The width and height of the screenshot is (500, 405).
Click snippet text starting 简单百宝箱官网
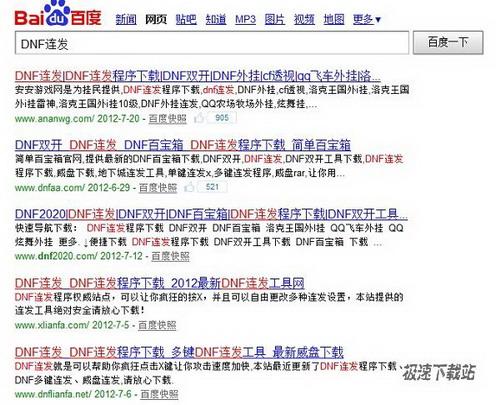tap(209, 166)
